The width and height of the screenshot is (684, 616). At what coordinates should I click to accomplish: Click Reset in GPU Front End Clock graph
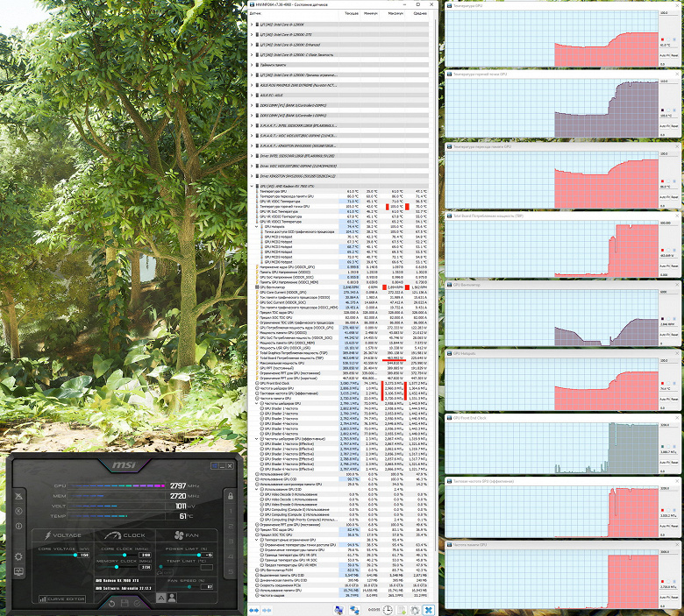point(674,462)
